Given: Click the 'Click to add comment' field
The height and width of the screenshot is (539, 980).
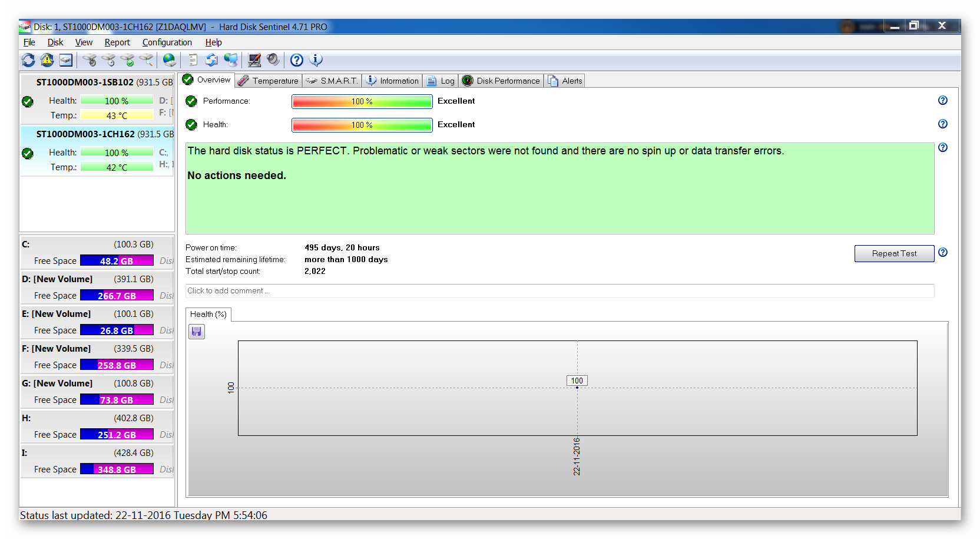Looking at the screenshot, I should click(x=559, y=291).
